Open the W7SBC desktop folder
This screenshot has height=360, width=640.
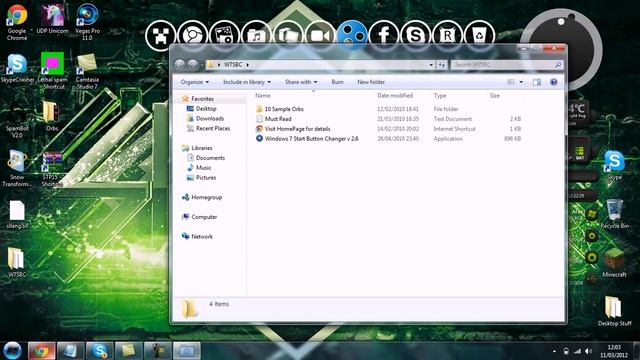pyautogui.click(x=17, y=262)
